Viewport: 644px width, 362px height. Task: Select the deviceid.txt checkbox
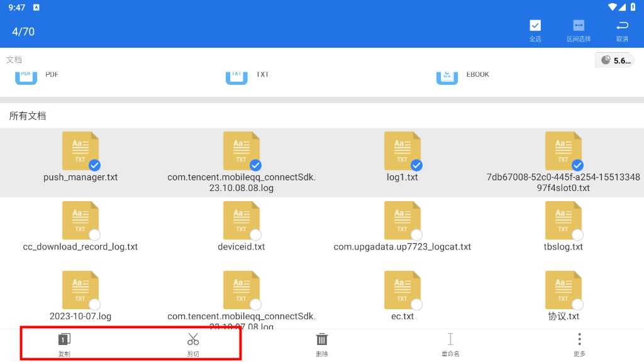pos(255,235)
